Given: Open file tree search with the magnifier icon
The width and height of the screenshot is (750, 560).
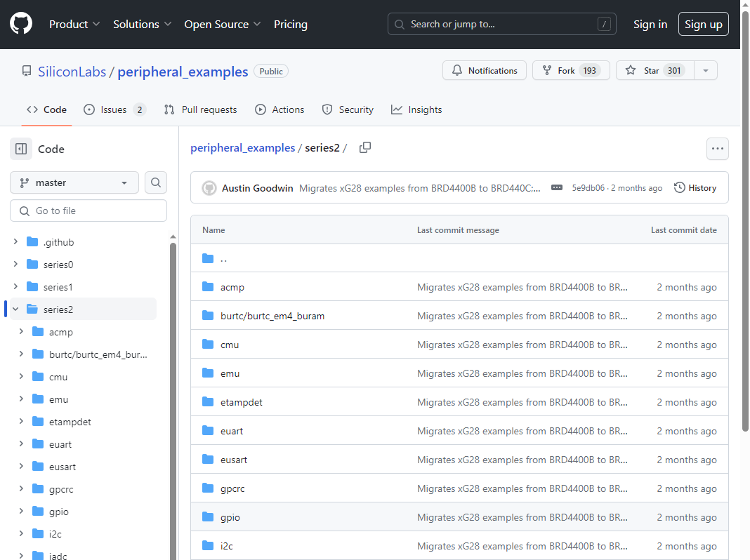Looking at the screenshot, I should coord(155,182).
